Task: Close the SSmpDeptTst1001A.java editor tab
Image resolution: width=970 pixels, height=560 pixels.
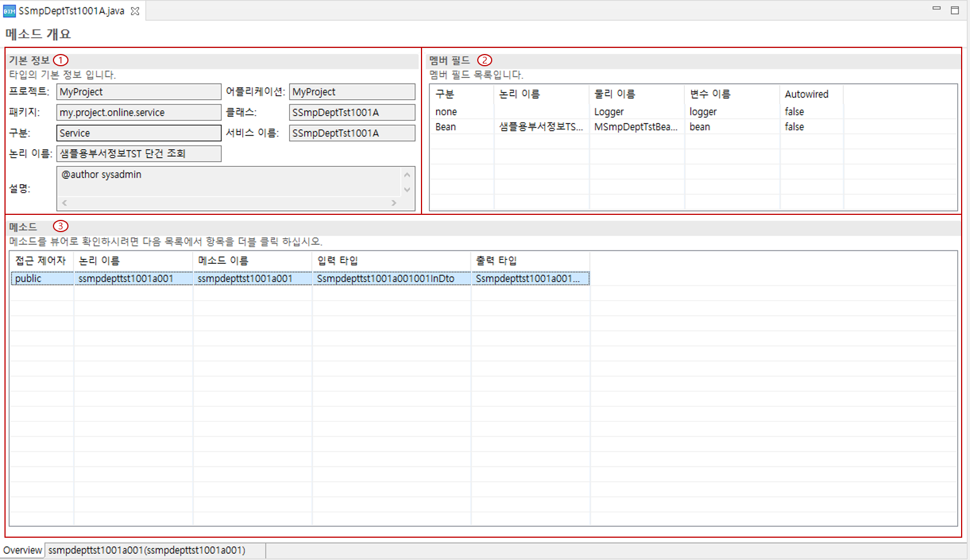Action: coord(135,11)
